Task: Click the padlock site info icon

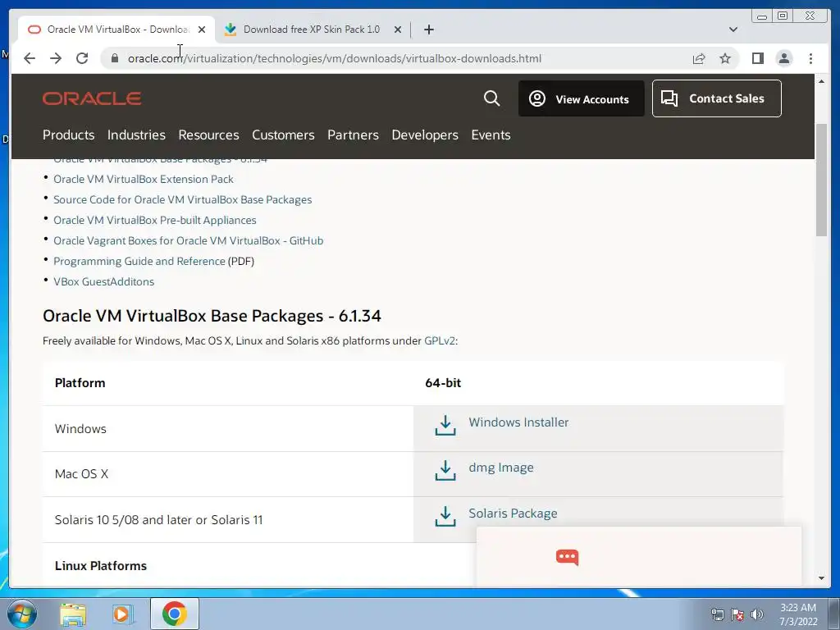Action: (x=114, y=58)
